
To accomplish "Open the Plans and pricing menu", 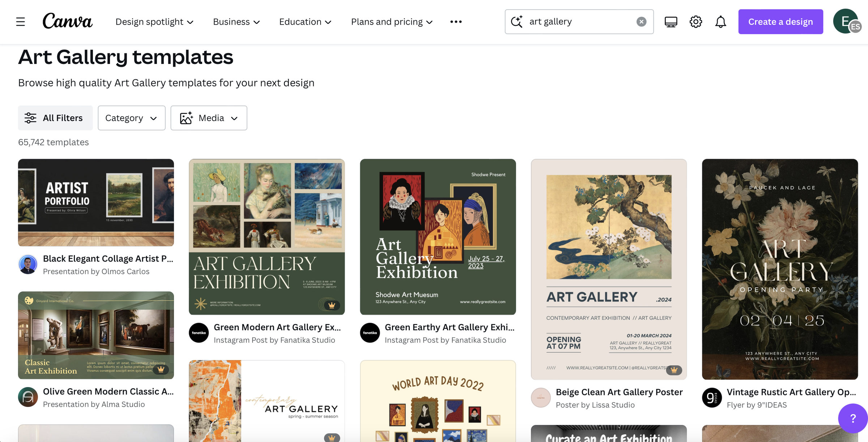I will point(391,22).
